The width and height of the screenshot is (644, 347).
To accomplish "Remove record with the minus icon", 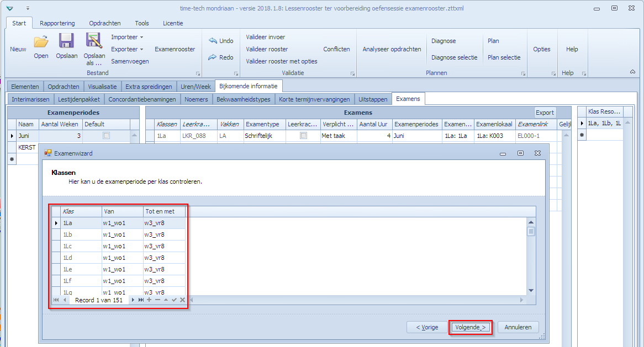I will point(157,300).
